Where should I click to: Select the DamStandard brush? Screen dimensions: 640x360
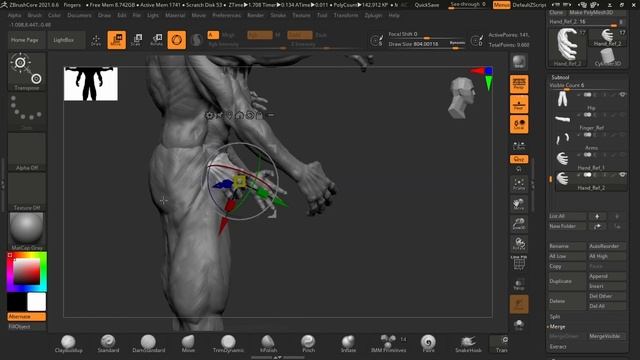click(149, 344)
